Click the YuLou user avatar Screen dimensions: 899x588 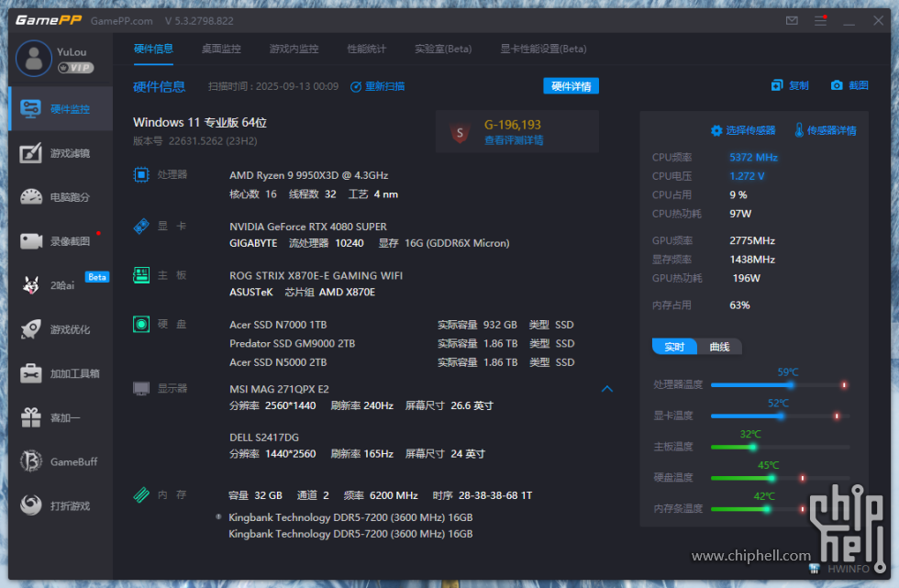coord(34,59)
